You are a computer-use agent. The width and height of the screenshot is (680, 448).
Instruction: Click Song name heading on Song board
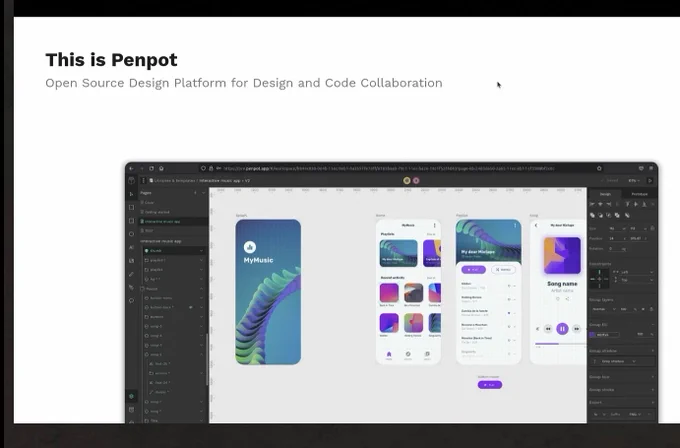coord(562,284)
